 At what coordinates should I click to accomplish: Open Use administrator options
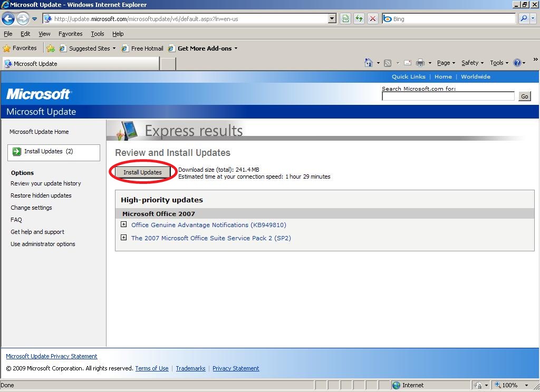pos(43,244)
